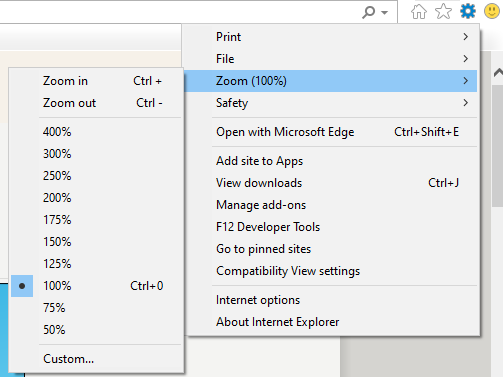
Task: Select Add site to Apps
Action: click(330, 161)
